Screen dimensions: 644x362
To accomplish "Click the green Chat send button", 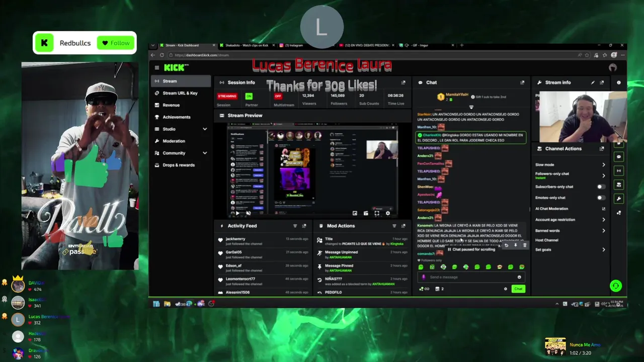I will tap(518, 289).
